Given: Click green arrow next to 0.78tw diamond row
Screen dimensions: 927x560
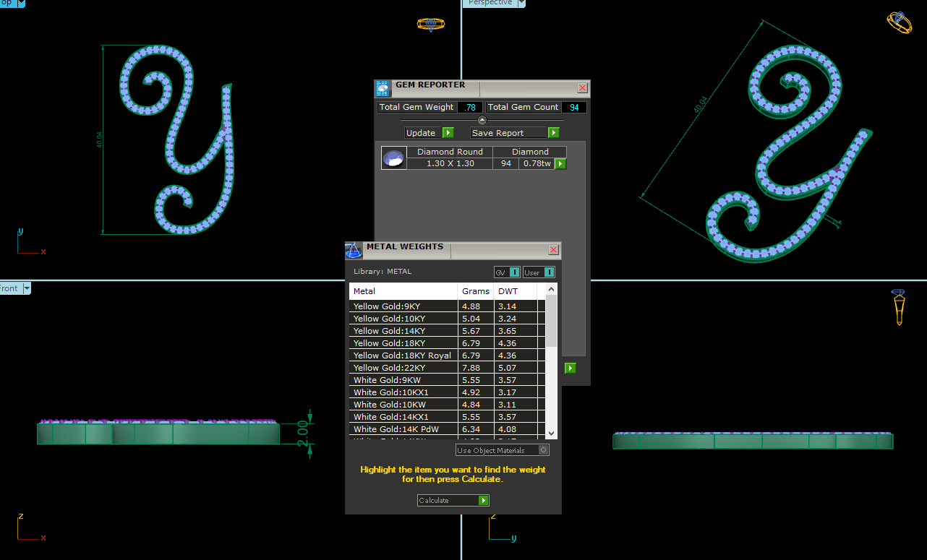Looking at the screenshot, I should [x=560, y=164].
